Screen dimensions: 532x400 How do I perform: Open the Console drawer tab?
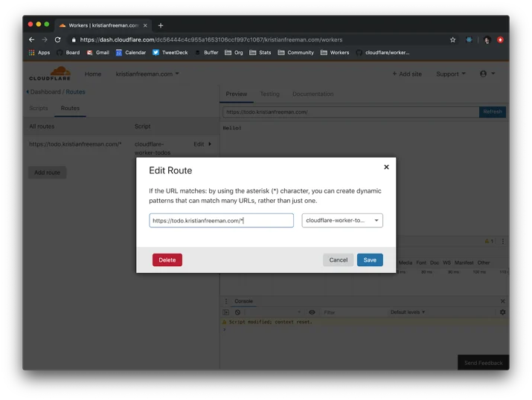(x=243, y=301)
